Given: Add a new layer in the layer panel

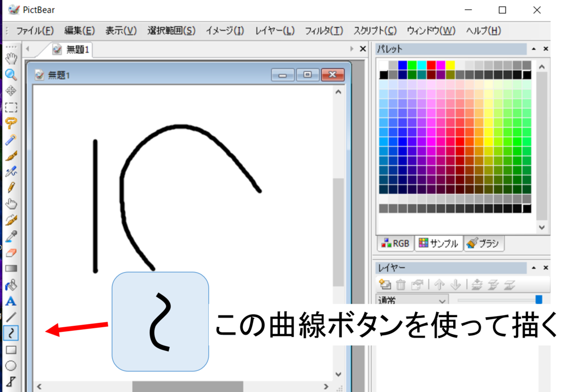Looking at the screenshot, I should click(x=385, y=284).
